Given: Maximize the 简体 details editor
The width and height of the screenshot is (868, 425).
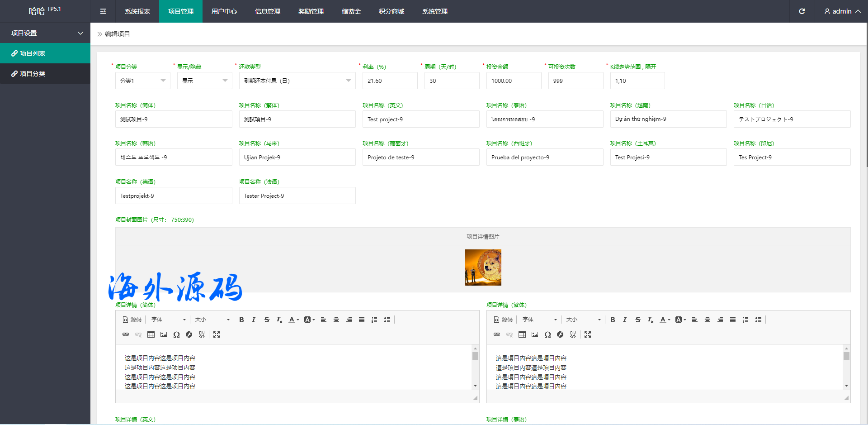Looking at the screenshot, I should point(217,334).
